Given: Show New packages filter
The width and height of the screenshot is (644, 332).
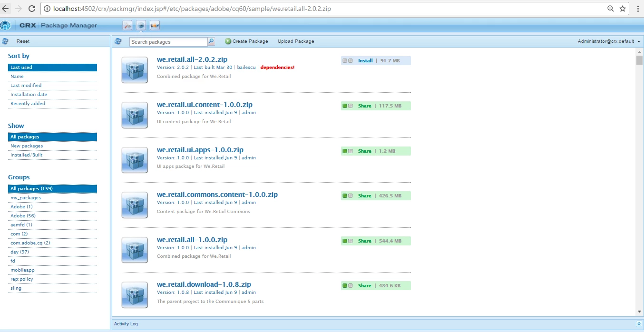Looking at the screenshot, I should coord(52,146).
